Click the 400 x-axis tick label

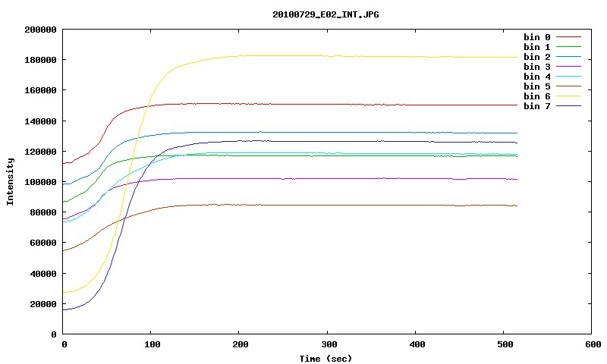[x=417, y=344]
